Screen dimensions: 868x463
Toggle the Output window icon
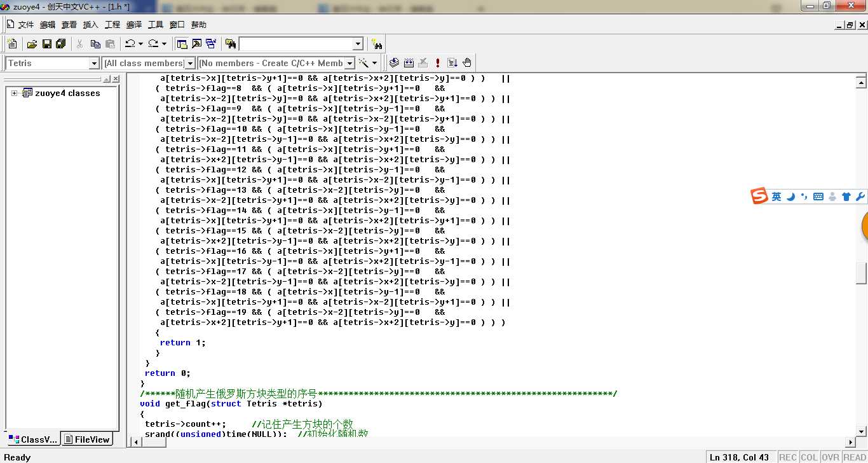[196, 44]
